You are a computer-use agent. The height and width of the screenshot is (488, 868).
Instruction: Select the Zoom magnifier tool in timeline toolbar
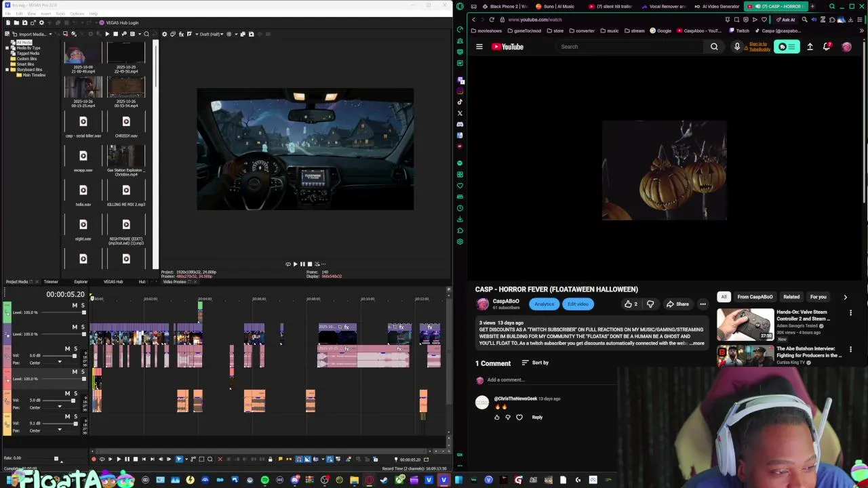210,459
